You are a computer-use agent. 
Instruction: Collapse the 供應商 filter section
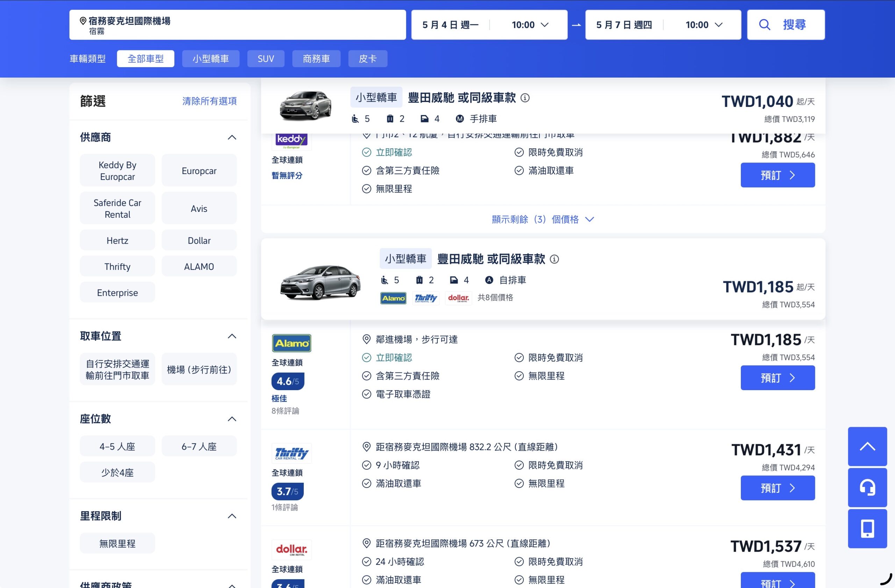[232, 137]
